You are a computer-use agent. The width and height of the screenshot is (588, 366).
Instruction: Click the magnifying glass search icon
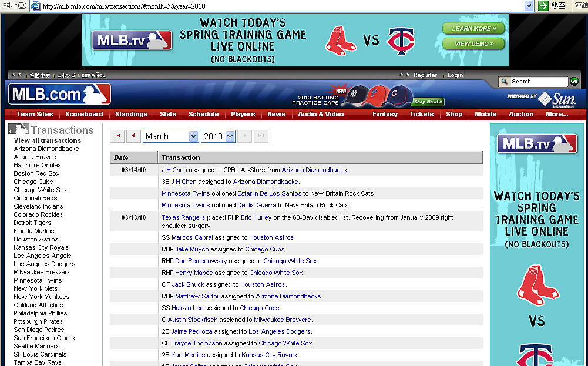click(505, 82)
